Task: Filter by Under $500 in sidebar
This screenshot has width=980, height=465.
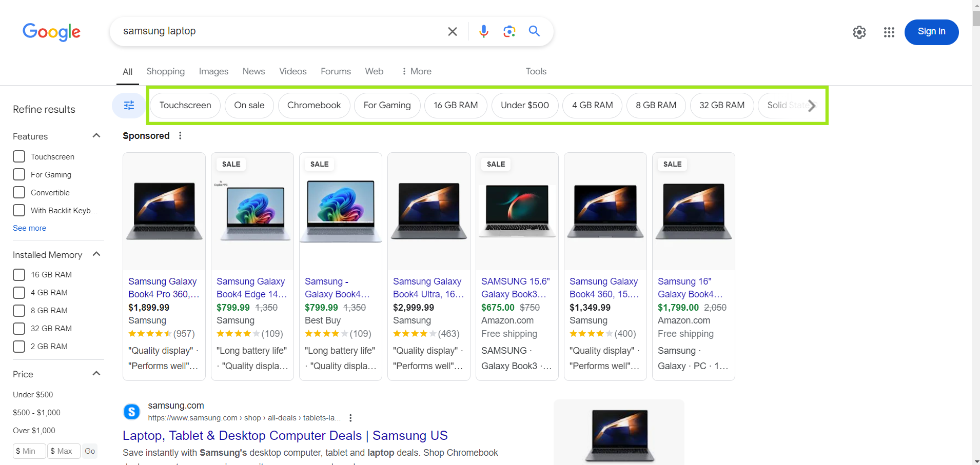Action: pos(33,395)
